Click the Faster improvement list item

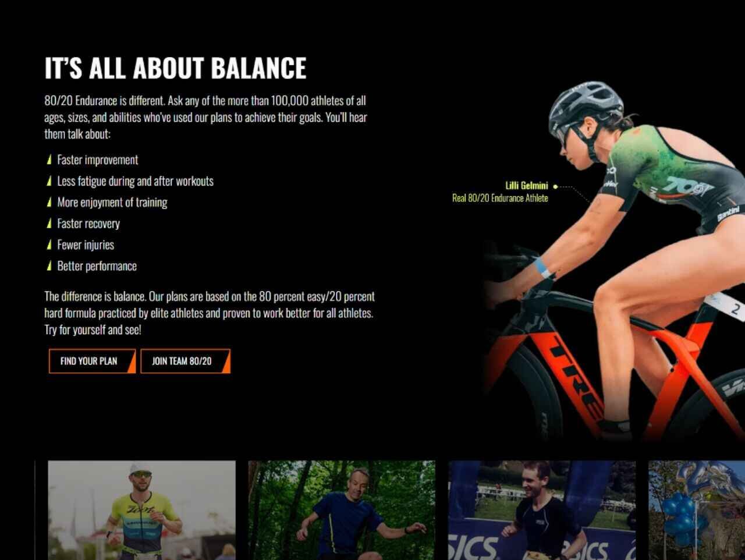[x=98, y=160]
